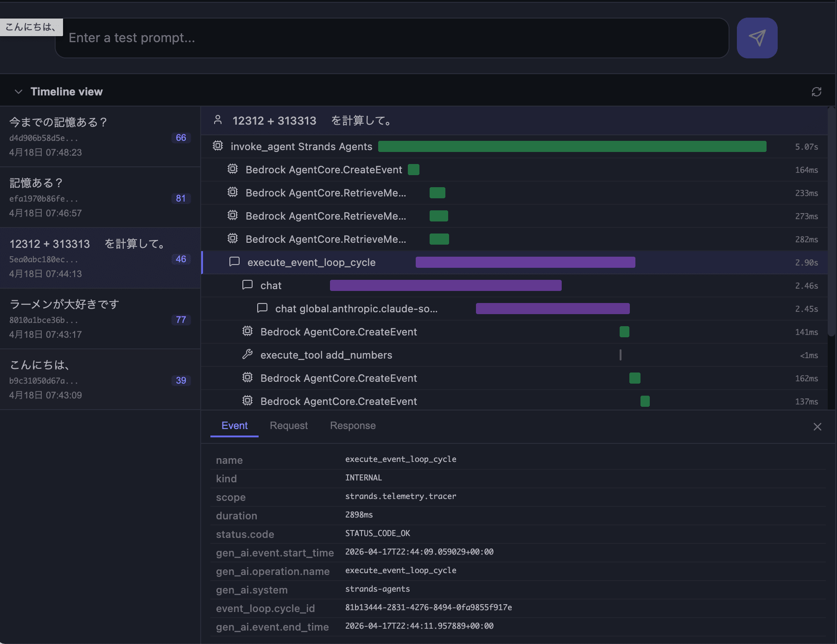Screen dimensions: 837x644
Task: Switch to the Response tab
Action: click(x=352, y=426)
